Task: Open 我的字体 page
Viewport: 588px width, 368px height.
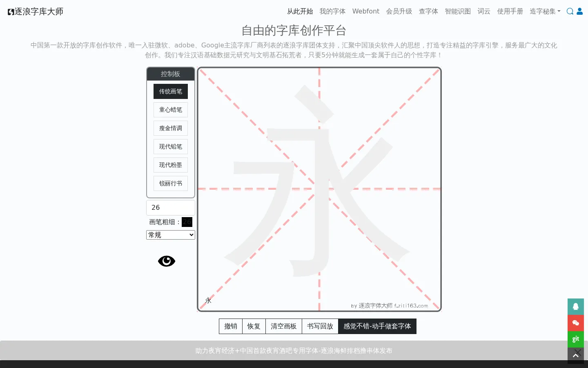Action: coord(332,11)
